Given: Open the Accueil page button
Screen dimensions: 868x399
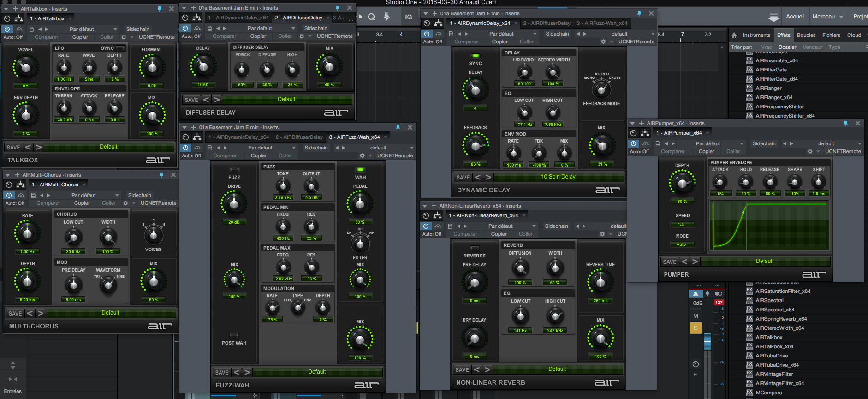Looking at the screenshot, I should pos(795,17).
